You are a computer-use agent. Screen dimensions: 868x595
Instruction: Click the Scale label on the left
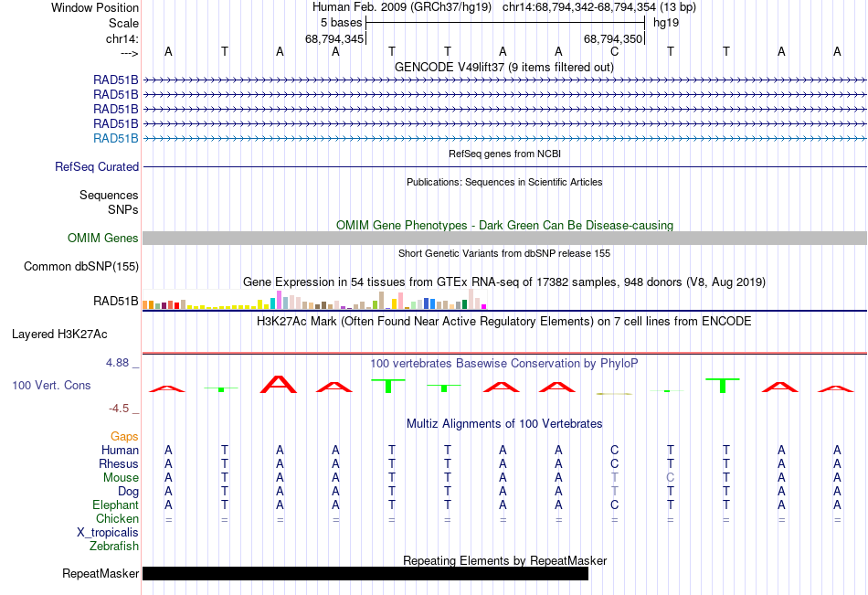[123, 23]
